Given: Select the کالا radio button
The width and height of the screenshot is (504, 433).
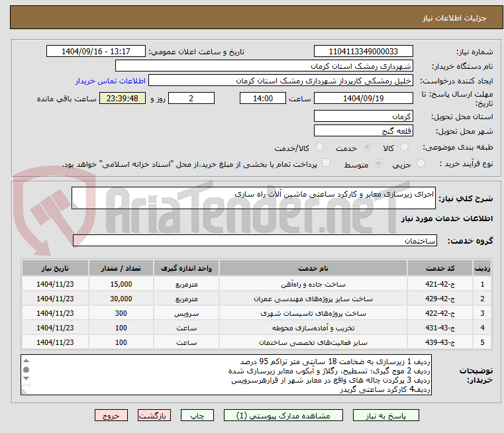Looking at the screenshot, I should tap(404, 147).
